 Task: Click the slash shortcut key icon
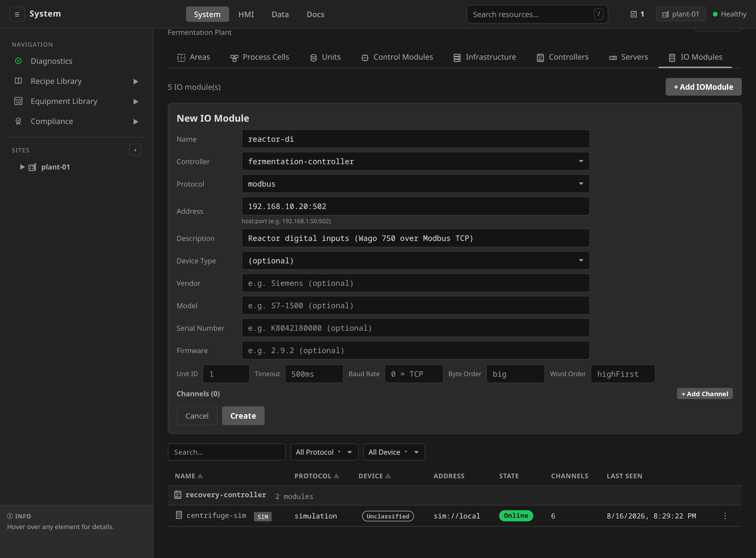[x=599, y=14]
